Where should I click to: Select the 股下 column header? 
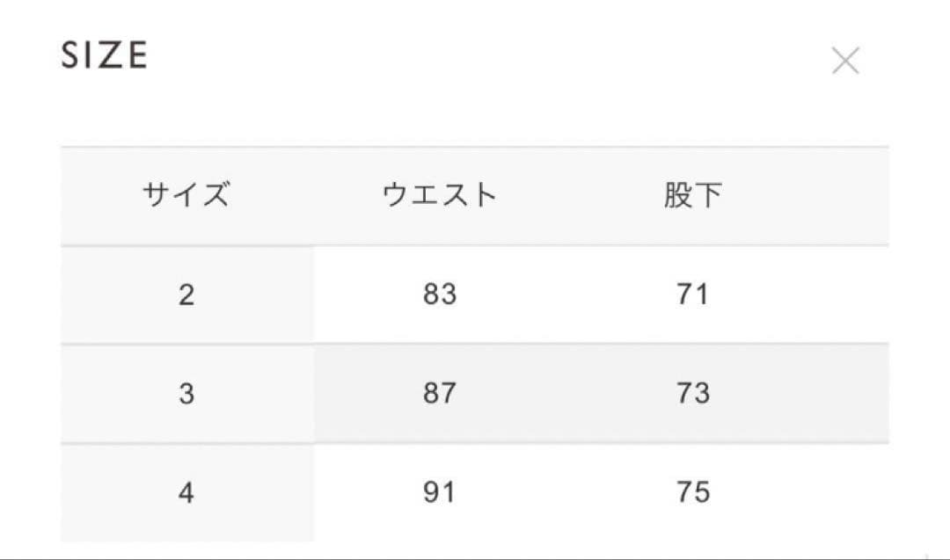[x=691, y=195]
